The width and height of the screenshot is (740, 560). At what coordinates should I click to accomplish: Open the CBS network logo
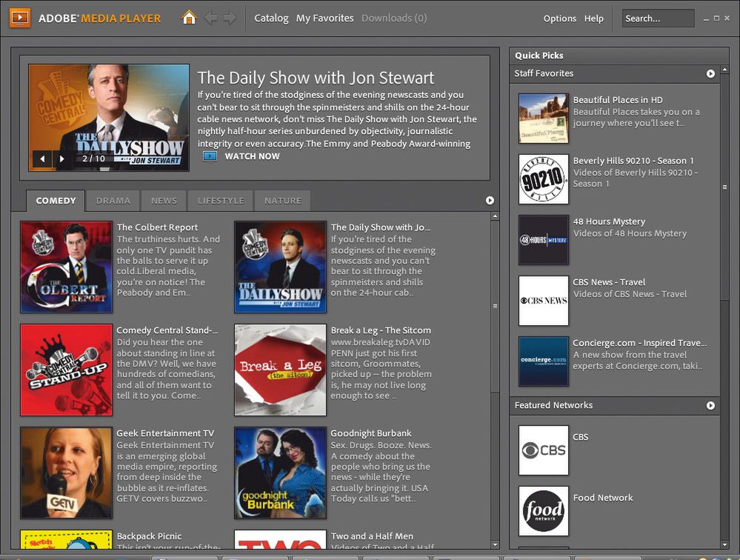pyautogui.click(x=543, y=450)
